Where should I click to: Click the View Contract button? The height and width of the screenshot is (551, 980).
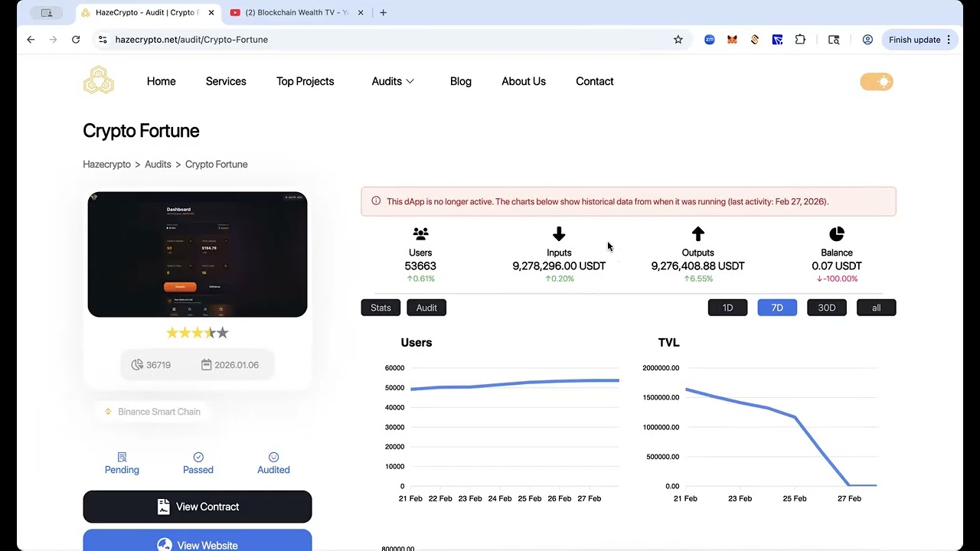point(198,507)
